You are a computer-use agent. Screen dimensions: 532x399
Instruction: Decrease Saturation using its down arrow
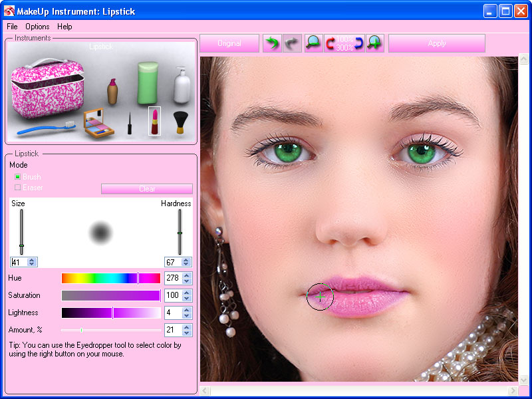pyautogui.click(x=186, y=299)
